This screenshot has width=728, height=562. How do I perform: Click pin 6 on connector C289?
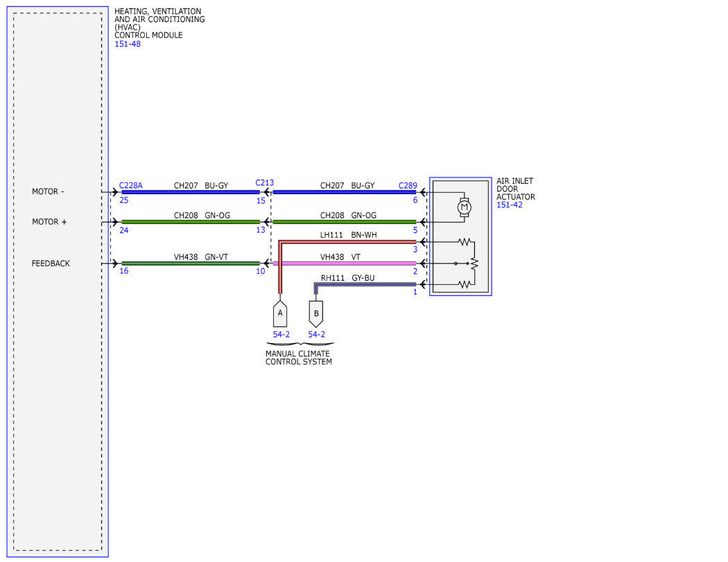click(x=415, y=200)
